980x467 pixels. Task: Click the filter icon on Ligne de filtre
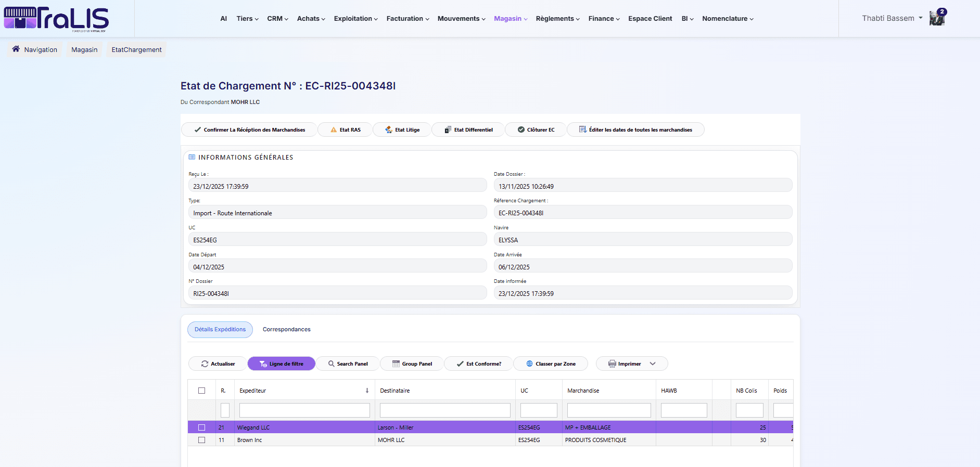[x=263, y=364]
